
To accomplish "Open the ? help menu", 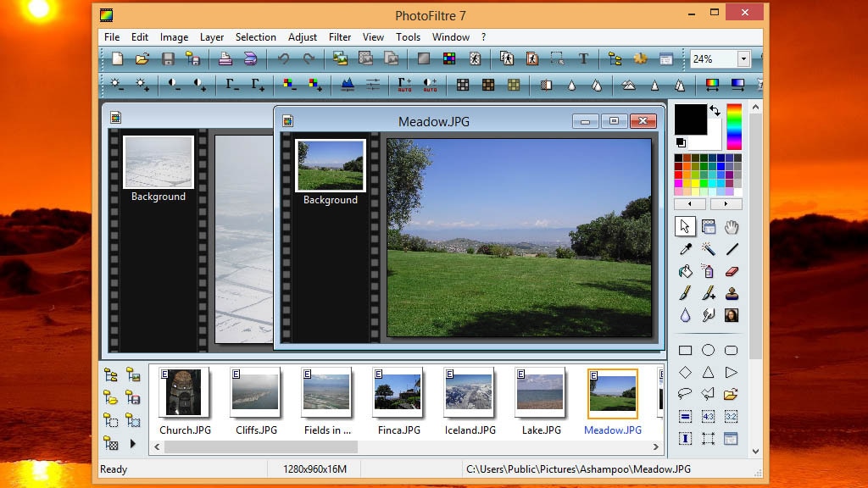I will [483, 37].
